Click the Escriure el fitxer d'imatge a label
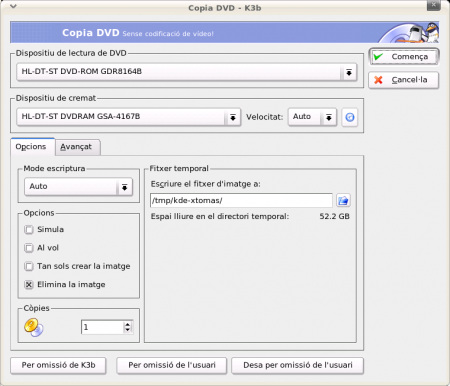Viewport: 450px width, 386px height. click(206, 184)
